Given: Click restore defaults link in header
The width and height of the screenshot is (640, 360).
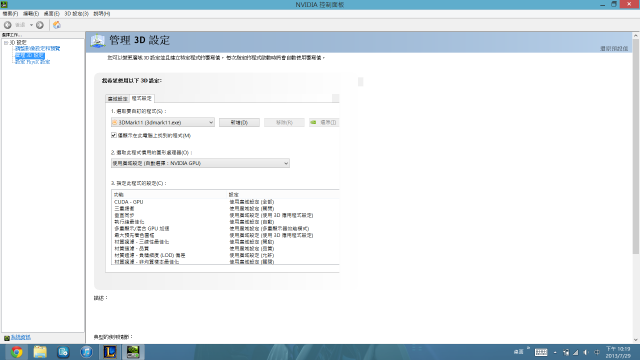Looking at the screenshot, I should click(x=614, y=49).
